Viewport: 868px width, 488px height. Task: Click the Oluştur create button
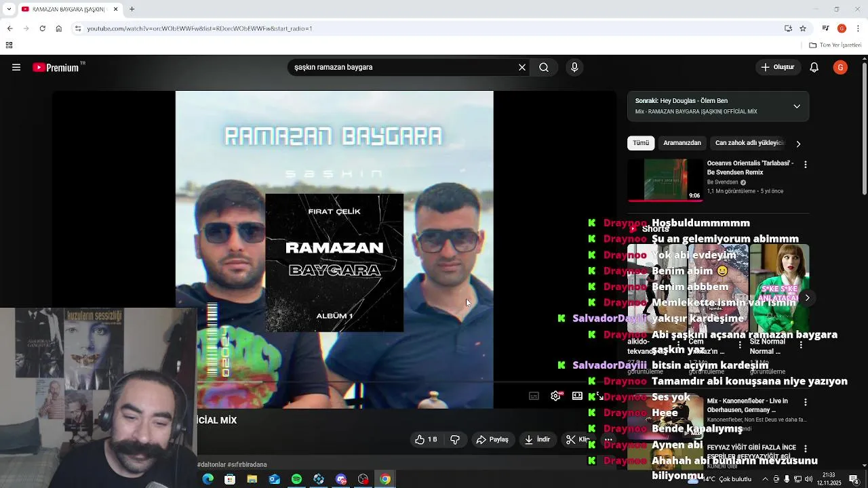778,67
